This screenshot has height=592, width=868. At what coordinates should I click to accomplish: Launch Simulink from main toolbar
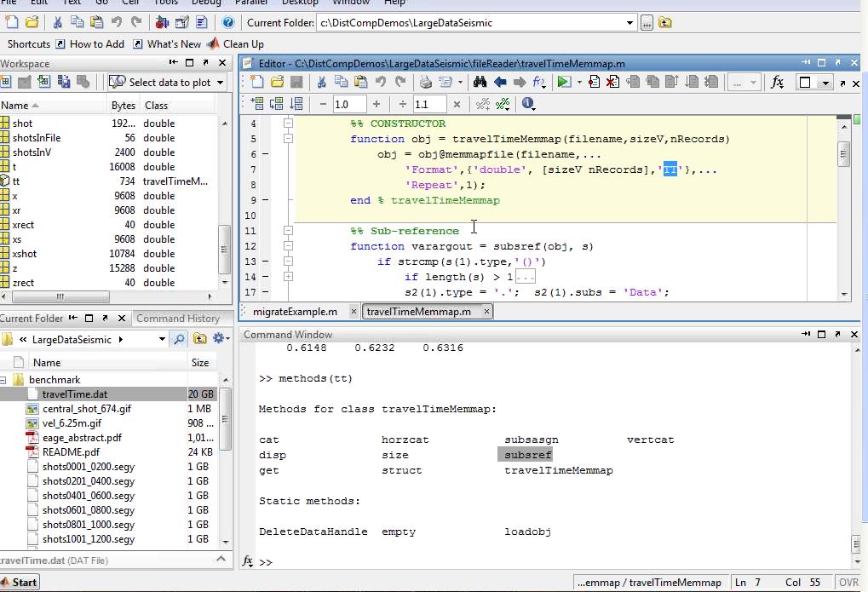tap(162, 23)
